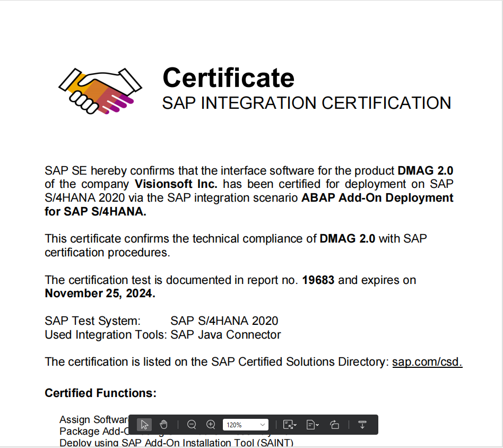Zoom out with the minus magnifier

pos(192,425)
